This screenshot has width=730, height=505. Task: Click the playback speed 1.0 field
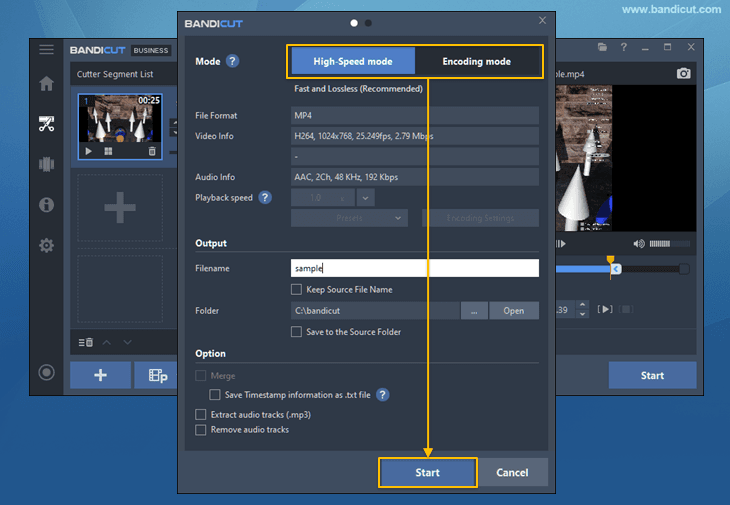pos(323,197)
